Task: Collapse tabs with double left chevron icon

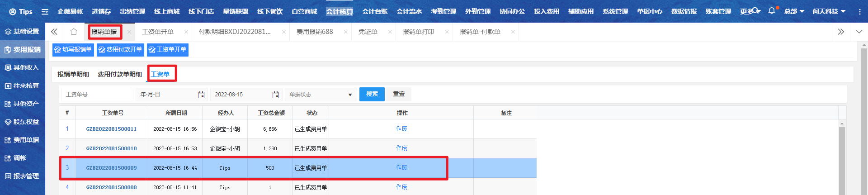Action: point(54,32)
